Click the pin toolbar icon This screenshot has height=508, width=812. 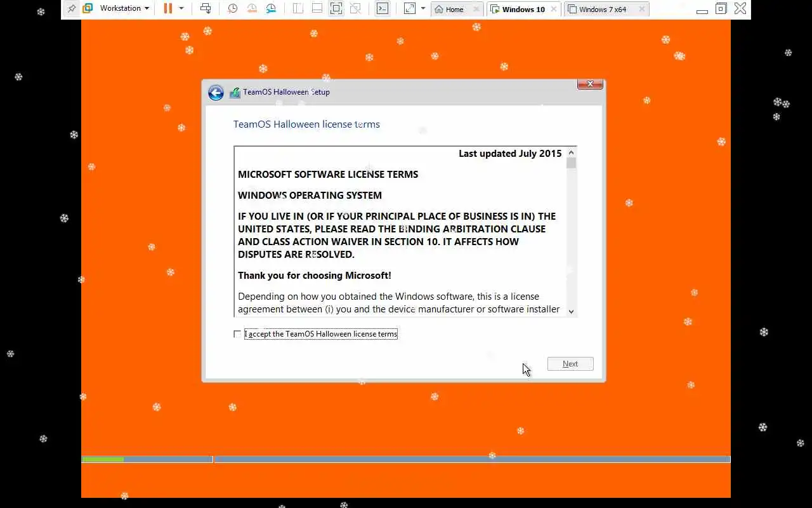72,9
